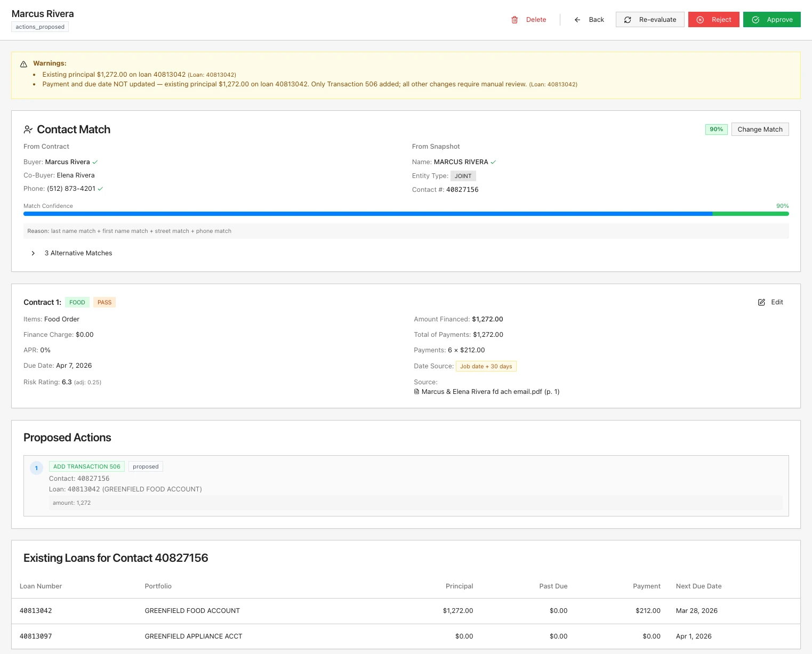This screenshot has height=654, width=812.
Task: Click the pencil Edit icon on Contract 1
Action: (761, 302)
